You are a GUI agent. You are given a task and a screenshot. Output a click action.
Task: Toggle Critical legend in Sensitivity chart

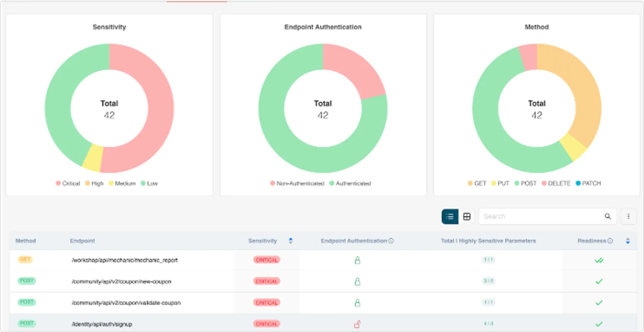coord(68,183)
